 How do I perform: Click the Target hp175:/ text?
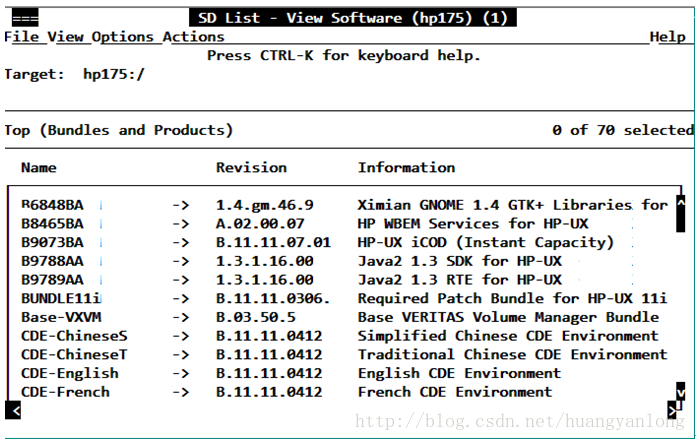tap(75, 74)
